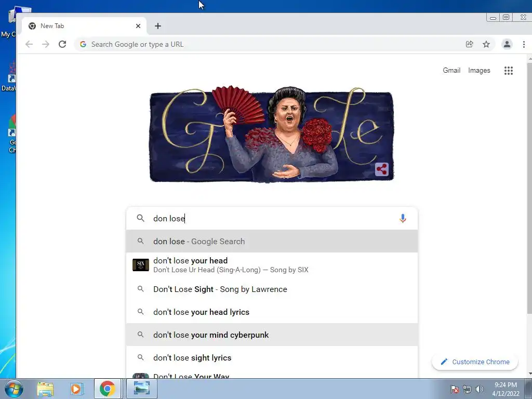Select 'don't lose your head' suggestion
This screenshot has height=399, width=532.
[272, 265]
